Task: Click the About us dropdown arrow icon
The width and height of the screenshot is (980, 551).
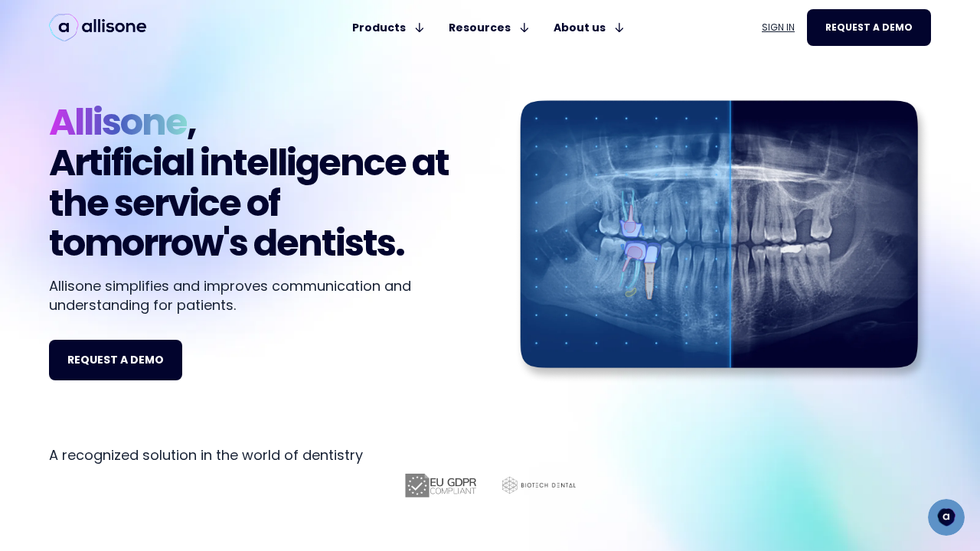Action: pyautogui.click(x=619, y=28)
